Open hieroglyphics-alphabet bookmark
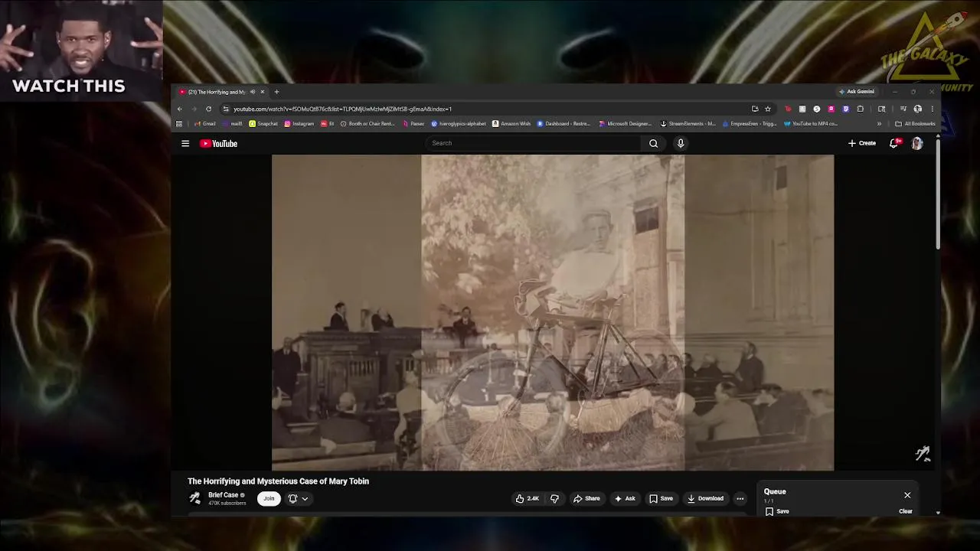Screen dimensions: 980x551 (459, 124)
